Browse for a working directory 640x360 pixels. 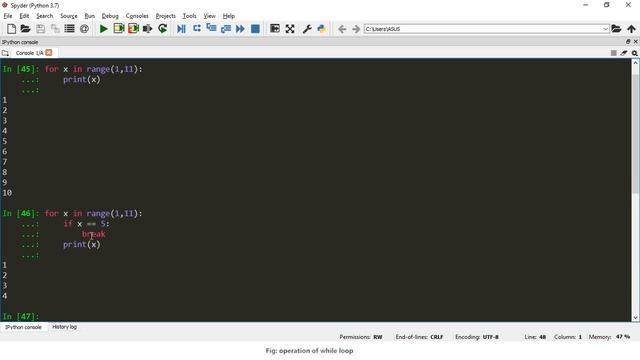(x=616, y=29)
